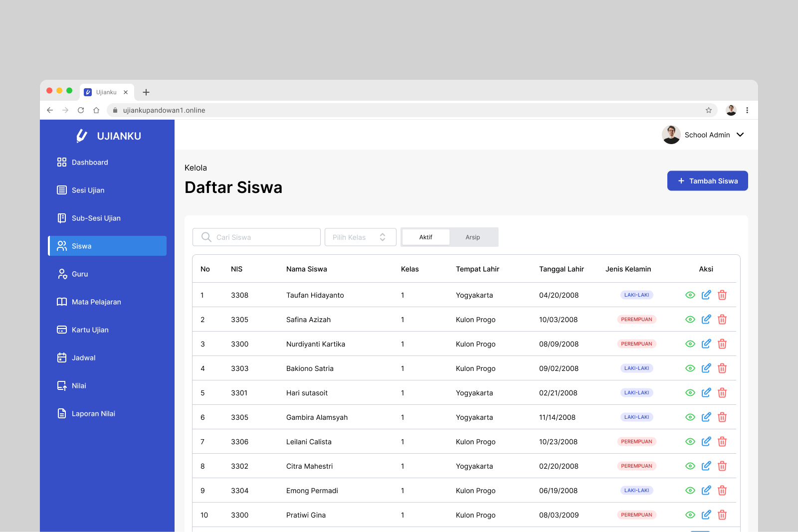798x532 pixels.
Task: Click the Tambah Siswa button
Action: pyautogui.click(x=707, y=181)
